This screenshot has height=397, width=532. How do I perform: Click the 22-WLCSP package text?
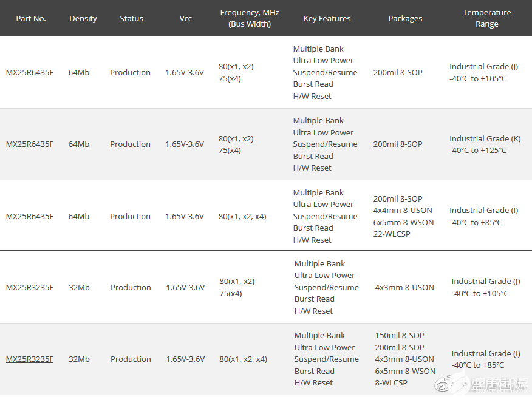coord(392,234)
